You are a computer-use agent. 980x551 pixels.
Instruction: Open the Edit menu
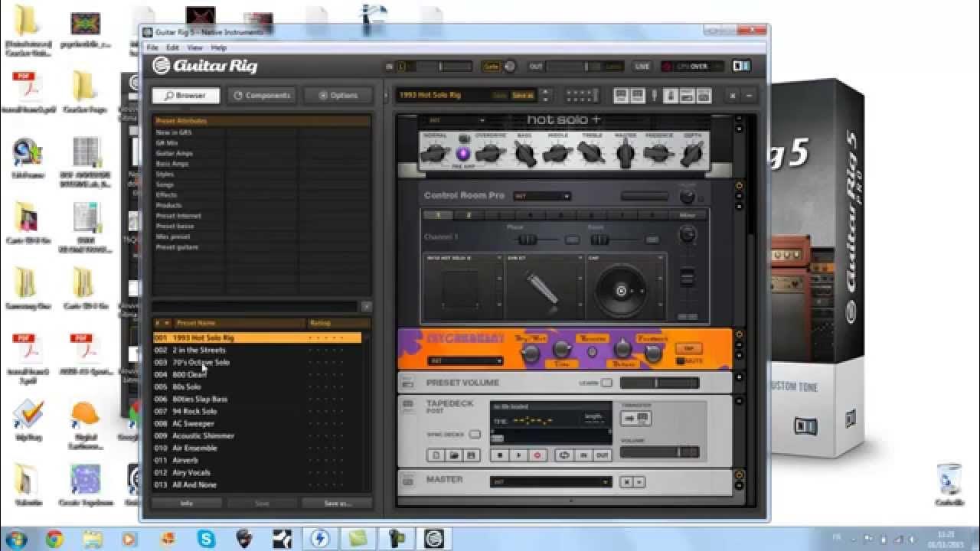pos(172,47)
